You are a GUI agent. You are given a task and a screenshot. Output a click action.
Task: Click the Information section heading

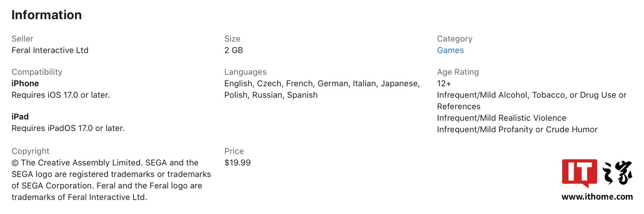47,15
